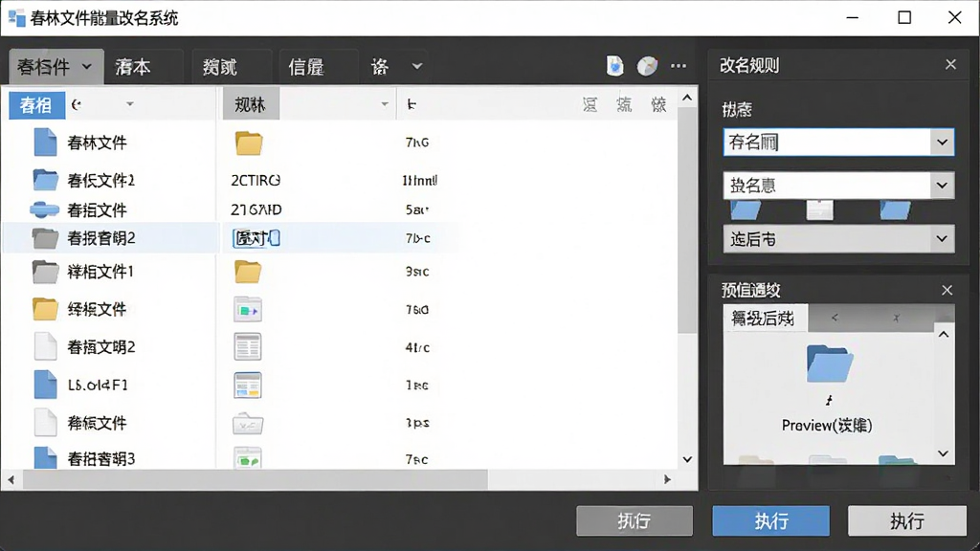Click the blue 执行 button

click(771, 521)
